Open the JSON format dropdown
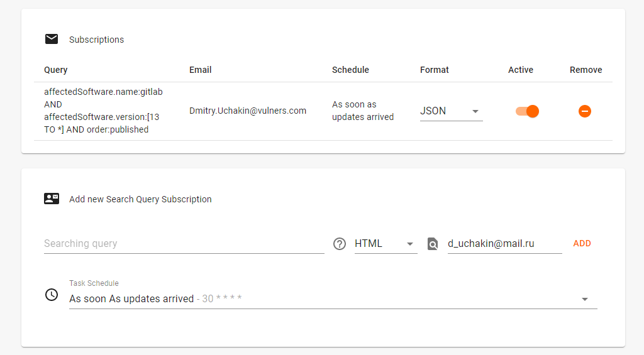The image size is (644, 355). pos(451,111)
